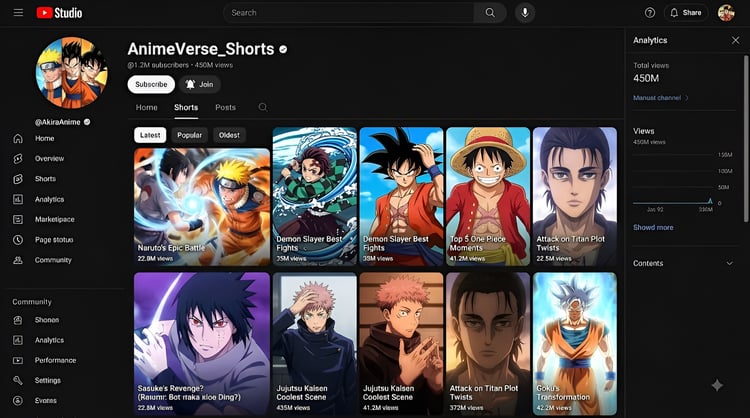Open Jujutsu Kaisen short with 41.2M views
This screenshot has width=750, height=418.
[x=401, y=343]
